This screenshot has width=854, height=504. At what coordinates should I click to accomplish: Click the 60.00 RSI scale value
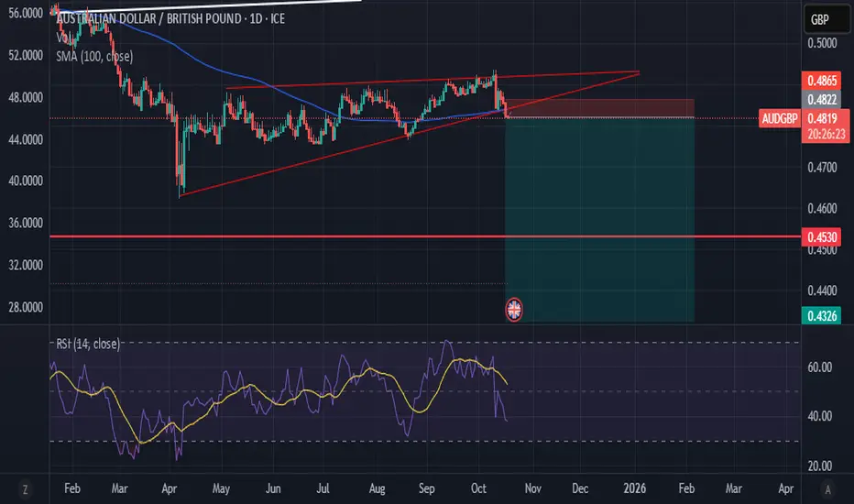[820, 367]
